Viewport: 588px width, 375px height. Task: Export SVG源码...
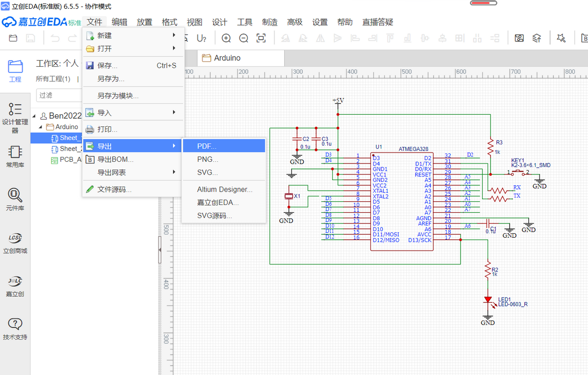click(x=224, y=216)
